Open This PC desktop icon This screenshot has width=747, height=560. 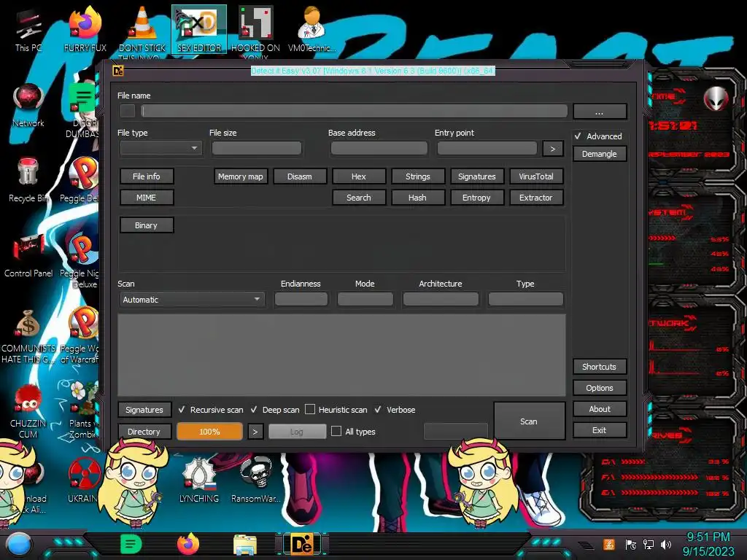pyautogui.click(x=28, y=29)
